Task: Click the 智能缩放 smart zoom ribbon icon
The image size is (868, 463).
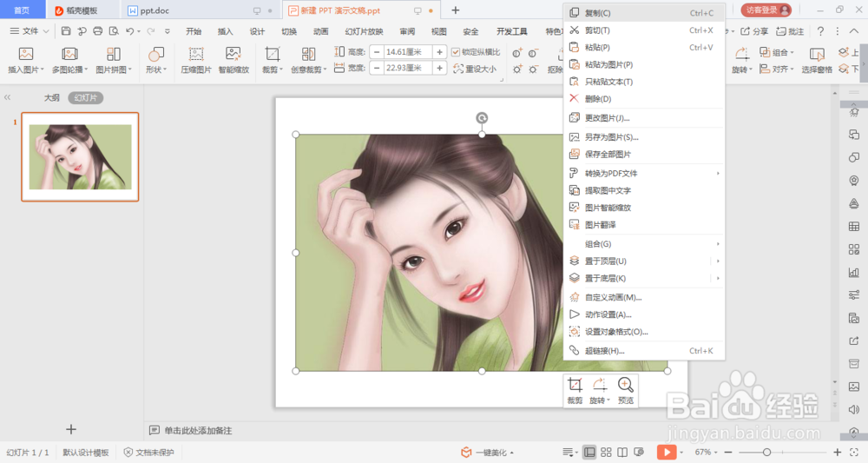Action: click(x=233, y=54)
